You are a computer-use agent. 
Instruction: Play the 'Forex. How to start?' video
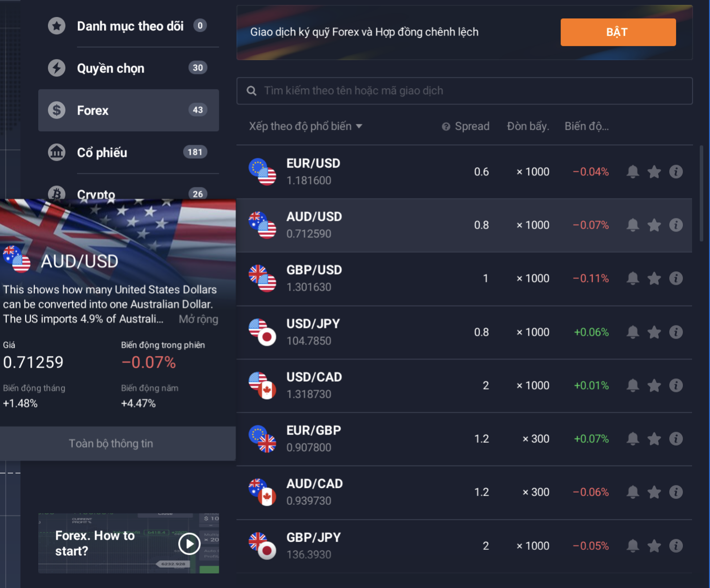tap(189, 543)
